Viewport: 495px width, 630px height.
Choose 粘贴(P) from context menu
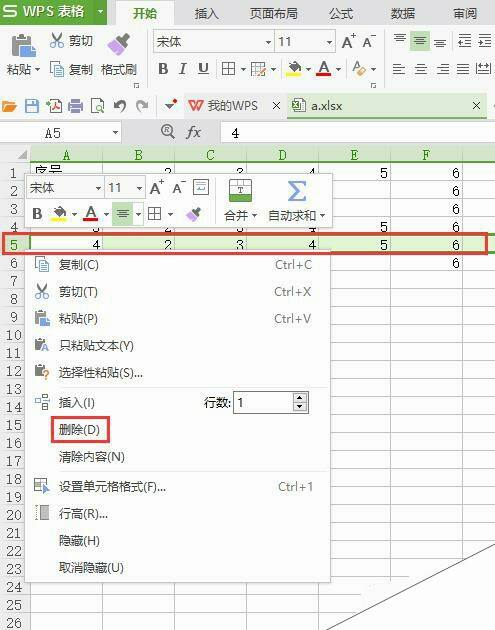(178, 319)
